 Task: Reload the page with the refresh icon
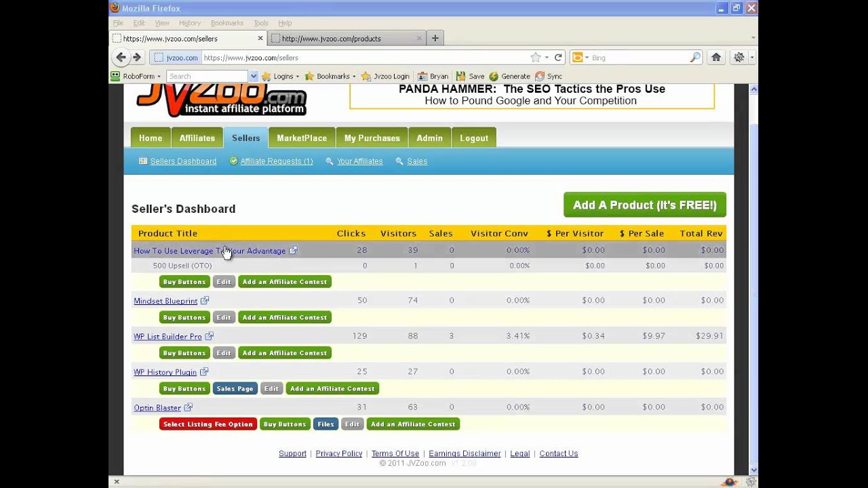[558, 58]
